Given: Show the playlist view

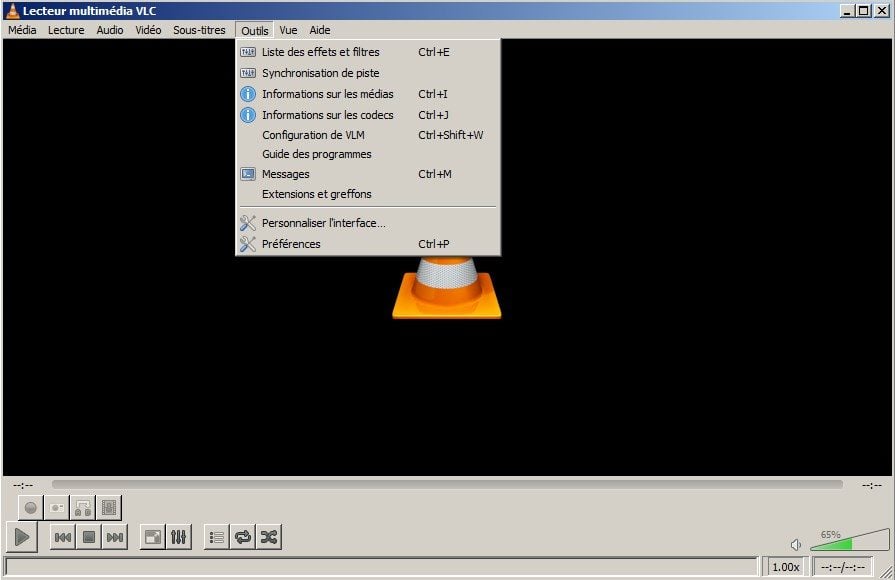Looking at the screenshot, I should [217, 537].
